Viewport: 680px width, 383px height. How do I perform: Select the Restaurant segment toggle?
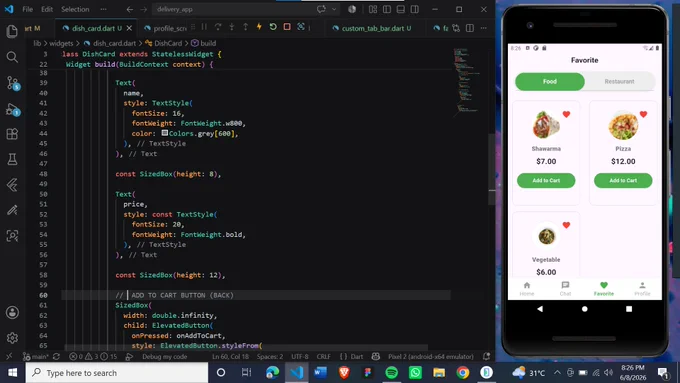click(619, 82)
